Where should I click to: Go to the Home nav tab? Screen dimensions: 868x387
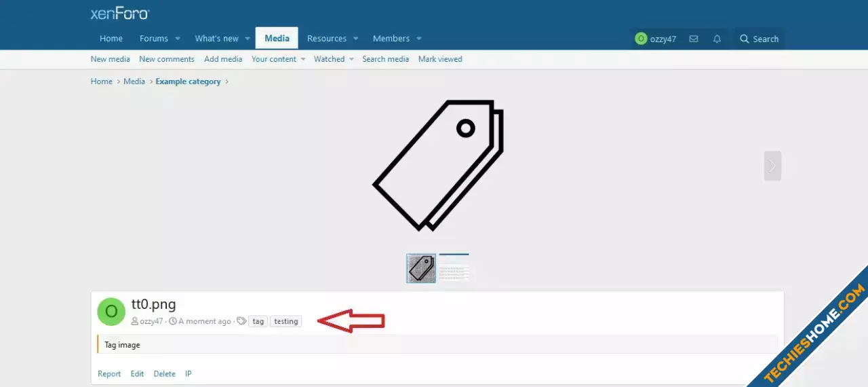click(111, 39)
